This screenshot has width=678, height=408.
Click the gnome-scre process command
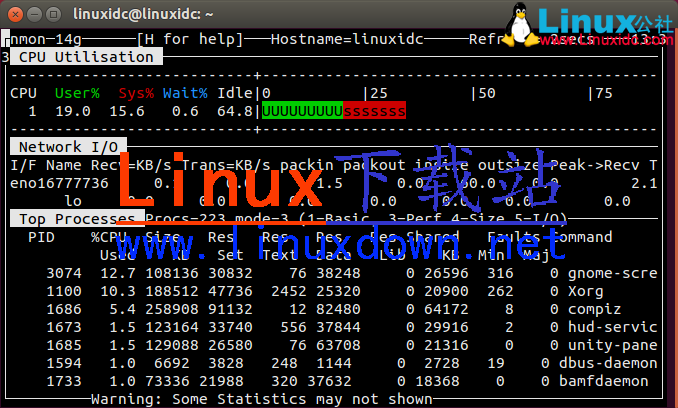[613, 273]
